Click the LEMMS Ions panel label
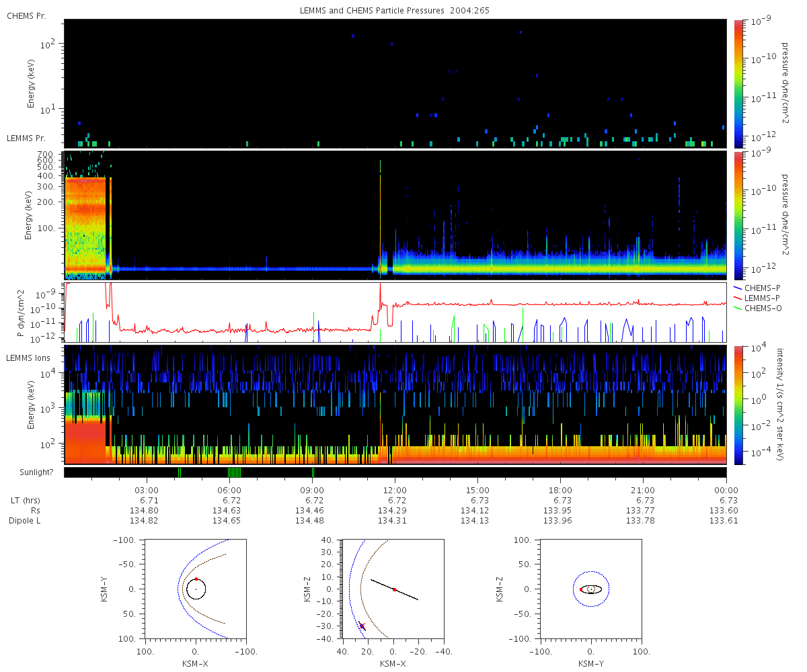807x672 pixels. [x=28, y=358]
